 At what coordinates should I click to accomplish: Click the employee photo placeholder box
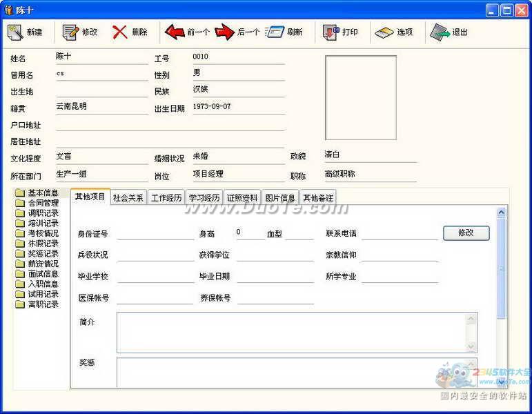tap(360, 97)
